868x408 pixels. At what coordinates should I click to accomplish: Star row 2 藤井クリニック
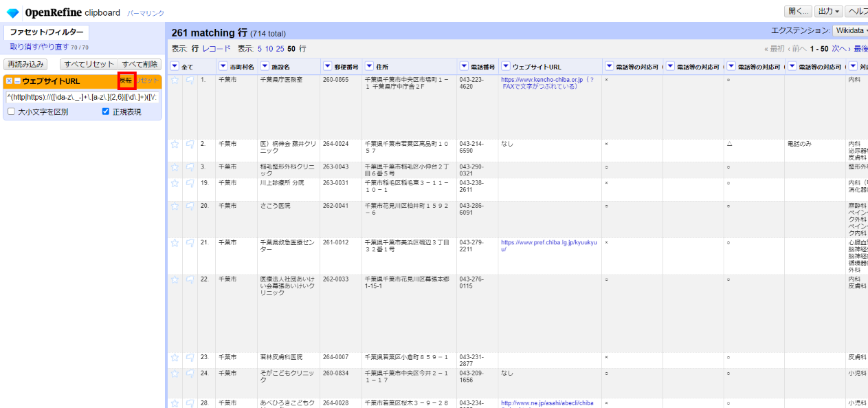pos(175,144)
